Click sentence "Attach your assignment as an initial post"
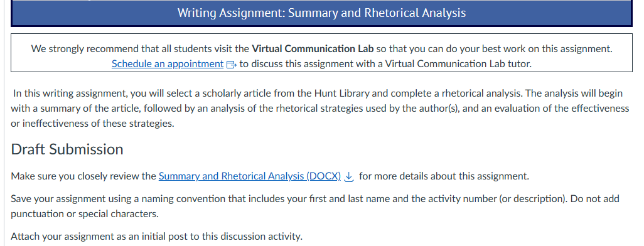The width and height of the screenshot is (644, 246). point(156,237)
